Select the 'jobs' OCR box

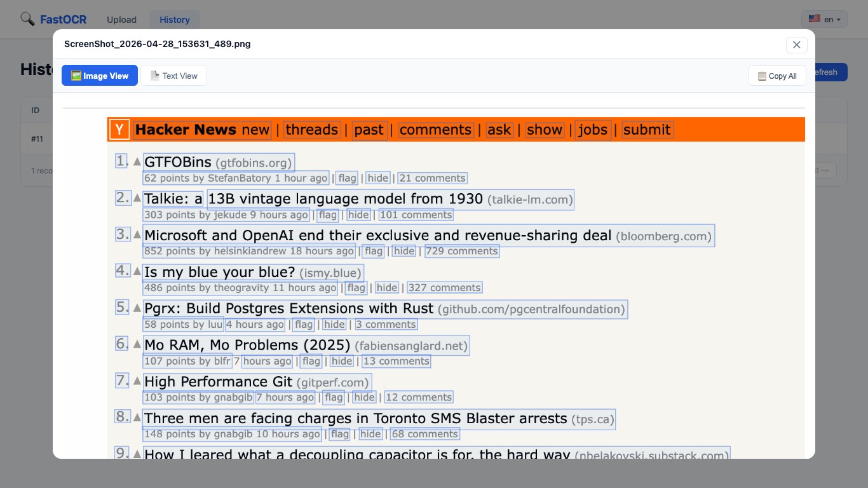click(x=593, y=130)
